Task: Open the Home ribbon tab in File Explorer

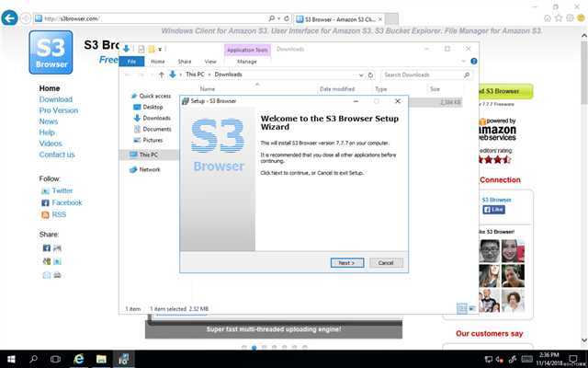Action: [x=158, y=62]
